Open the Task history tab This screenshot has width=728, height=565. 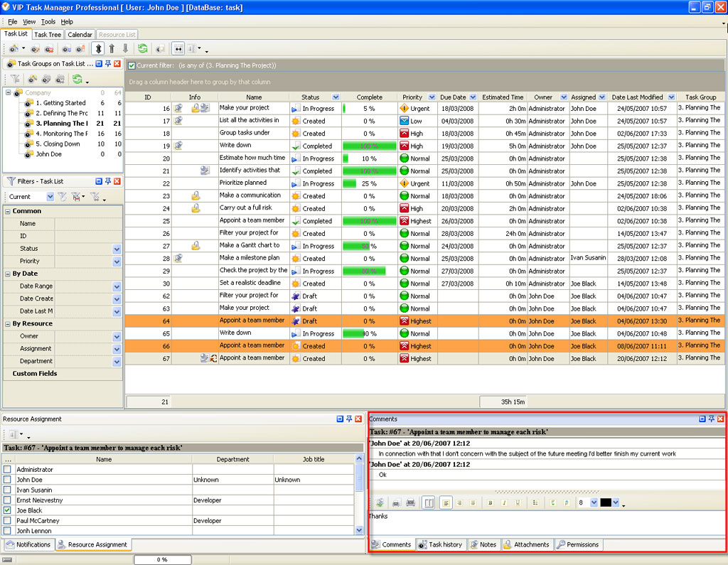pyautogui.click(x=440, y=544)
